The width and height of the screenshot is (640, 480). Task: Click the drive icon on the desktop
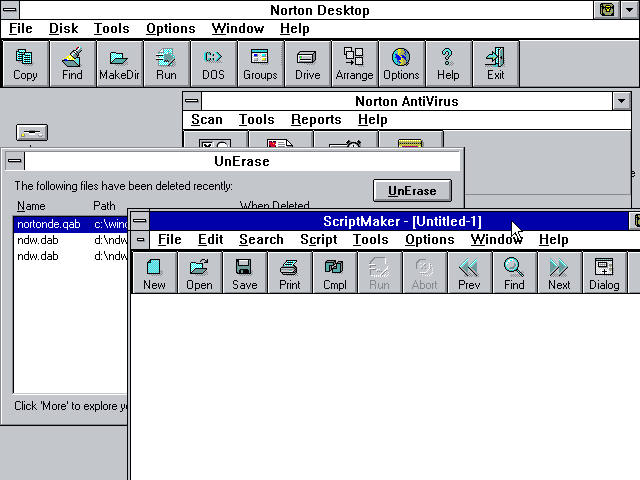click(x=32, y=133)
